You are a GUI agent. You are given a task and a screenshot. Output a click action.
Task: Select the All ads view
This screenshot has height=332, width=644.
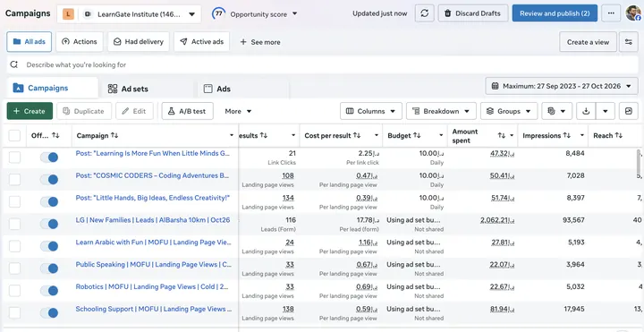(x=30, y=42)
